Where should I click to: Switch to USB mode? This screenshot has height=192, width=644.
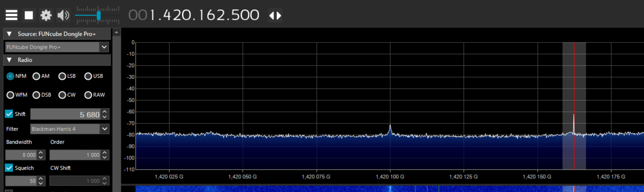pyautogui.click(x=88, y=76)
